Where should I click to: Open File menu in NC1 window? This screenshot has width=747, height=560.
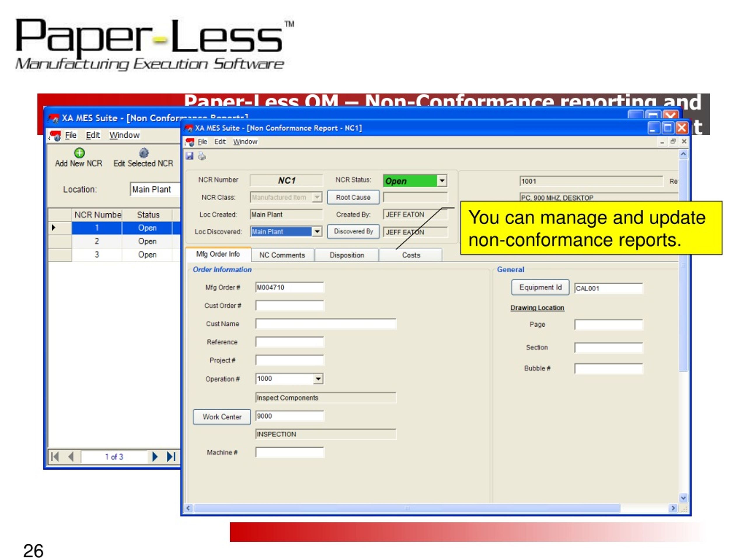point(202,142)
